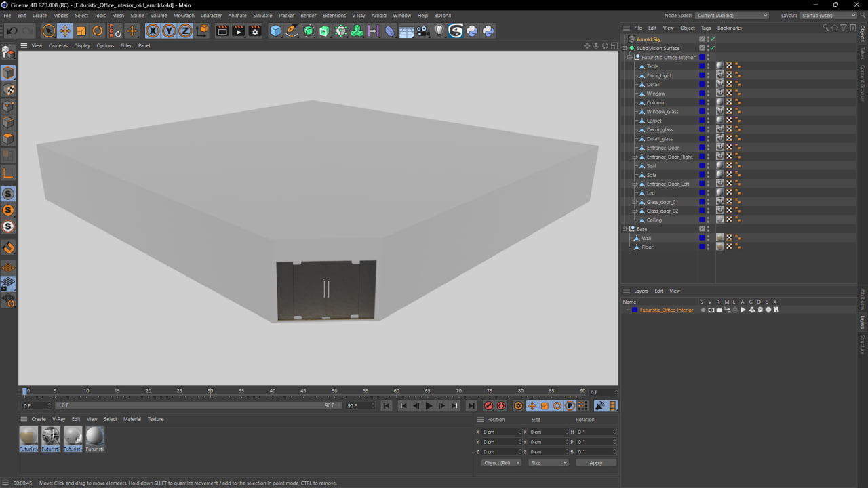Toggle visibility dots of Carpet object
Viewport: 868px width, 488px height.
tap(709, 121)
